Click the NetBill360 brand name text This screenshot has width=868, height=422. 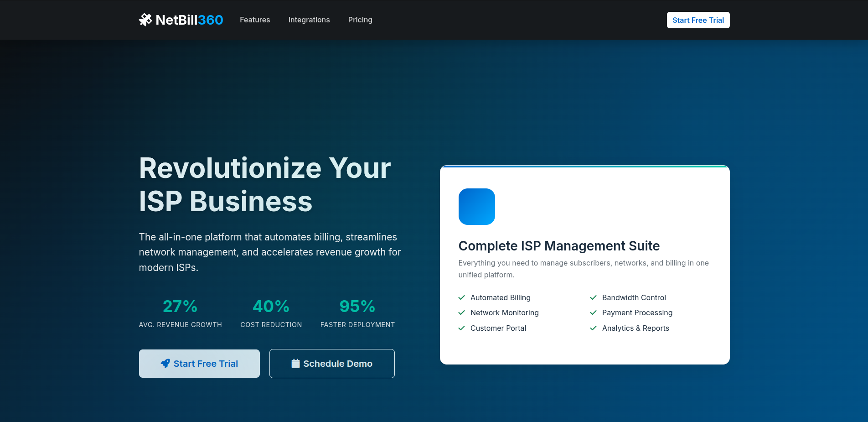189,20
